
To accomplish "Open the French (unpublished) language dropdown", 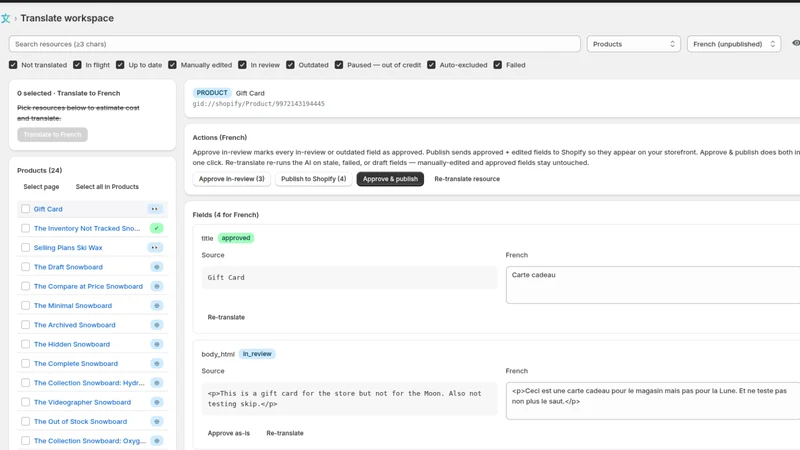I will 734,44.
